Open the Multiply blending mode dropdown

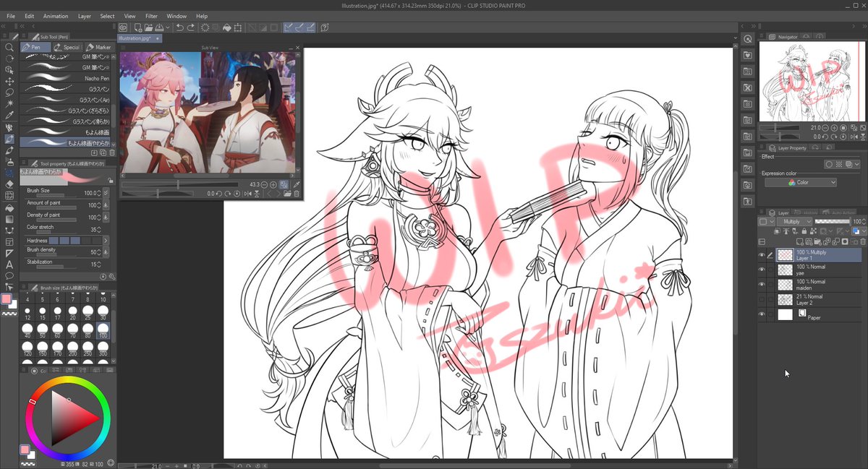pos(796,222)
